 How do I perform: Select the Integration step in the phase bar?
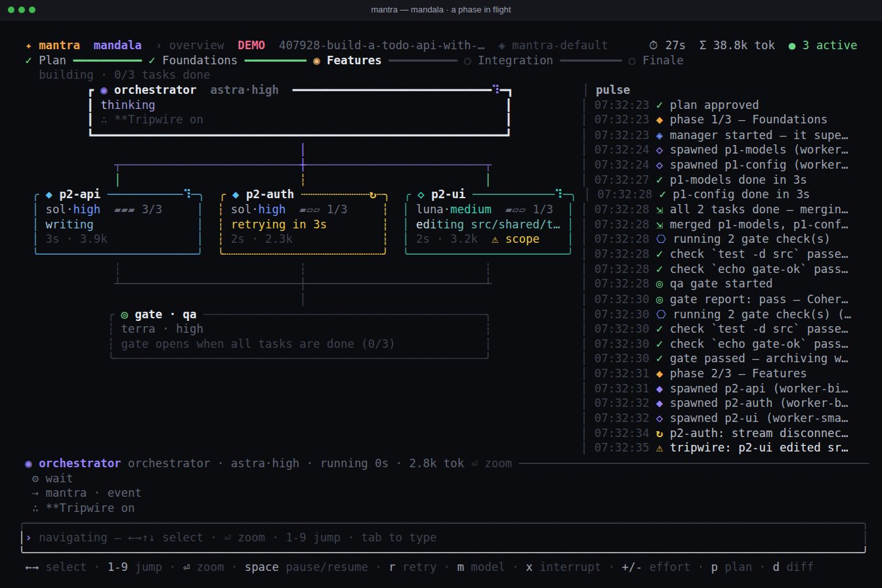click(509, 60)
